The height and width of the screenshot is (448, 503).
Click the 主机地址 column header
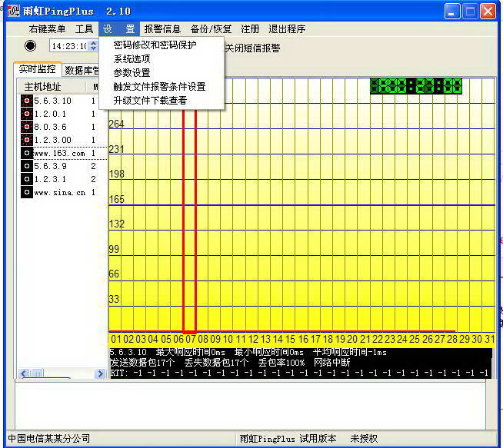(52, 87)
